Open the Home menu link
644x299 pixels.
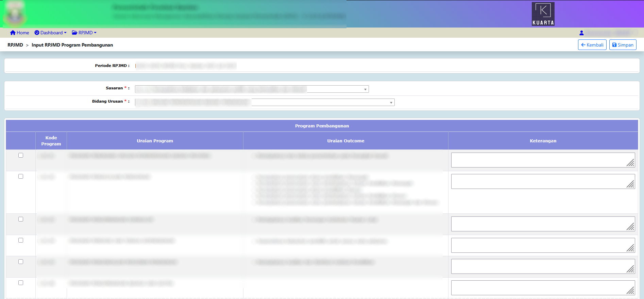20,33
